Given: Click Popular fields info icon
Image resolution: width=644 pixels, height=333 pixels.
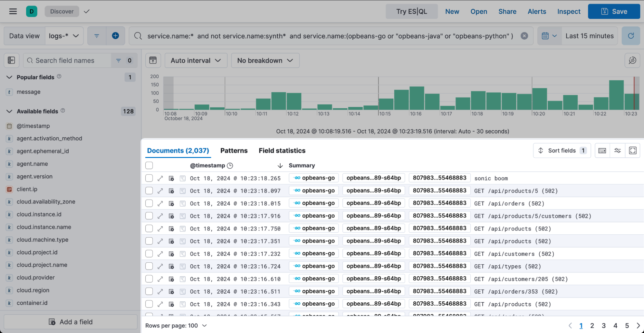Looking at the screenshot, I should tap(59, 77).
